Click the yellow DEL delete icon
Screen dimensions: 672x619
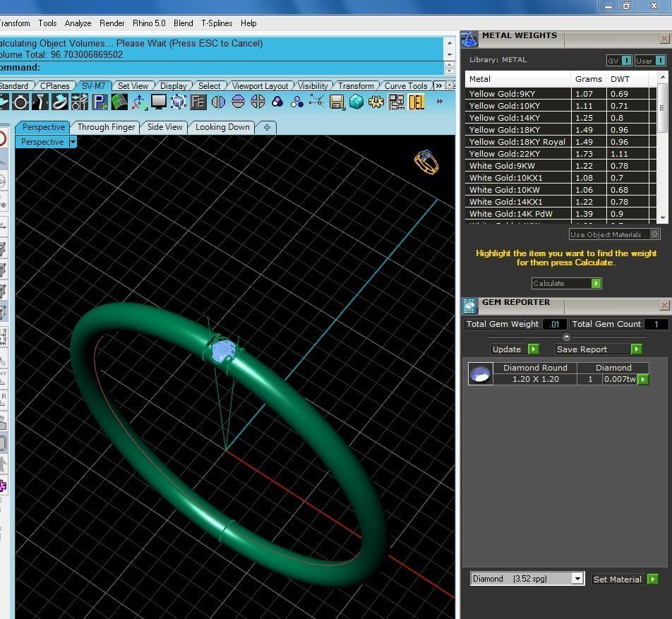point(416,102)
